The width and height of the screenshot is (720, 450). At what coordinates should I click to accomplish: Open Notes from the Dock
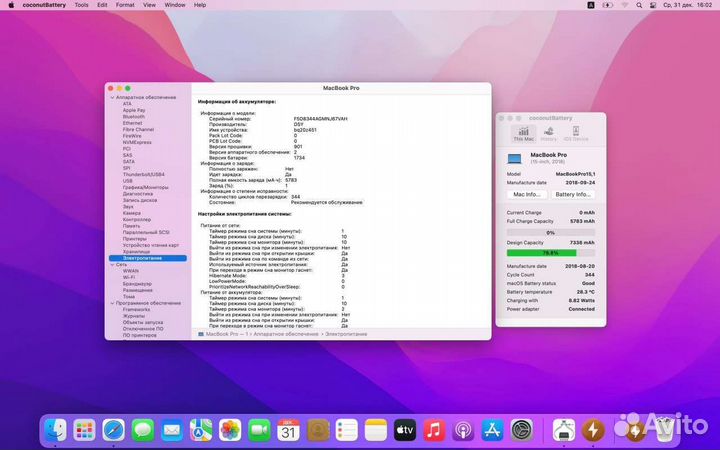pyautogui.click(x=376, y=430)
